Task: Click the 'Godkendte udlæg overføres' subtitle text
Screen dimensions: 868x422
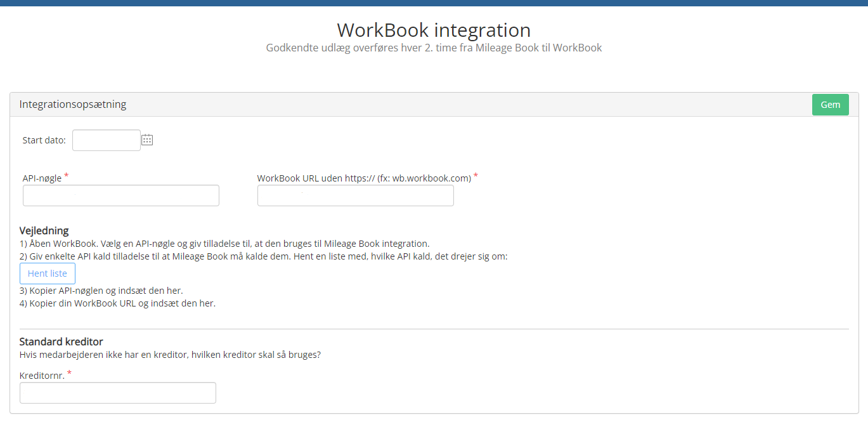Action: (x=434, y=48)
